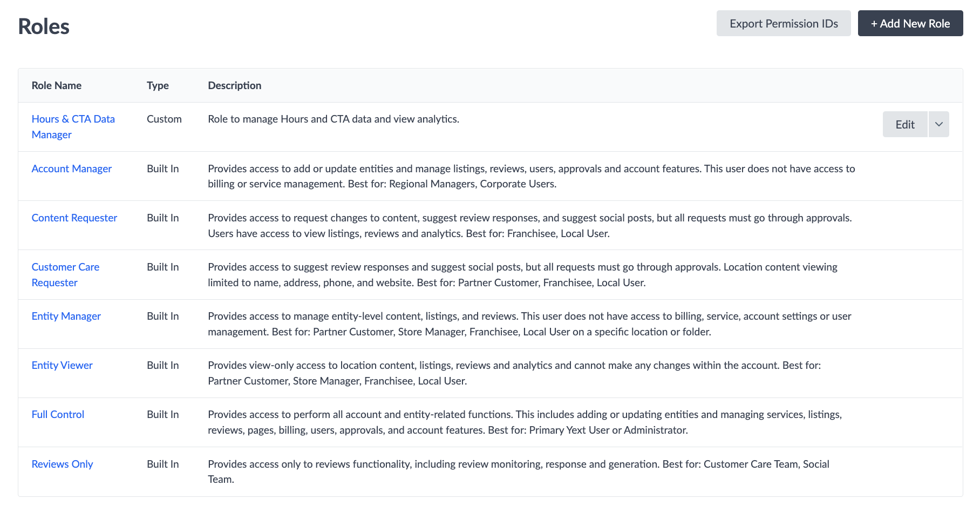The image size is (980, 512).
Task: View the Reviews Only role
Action: (x=62, y=464)
